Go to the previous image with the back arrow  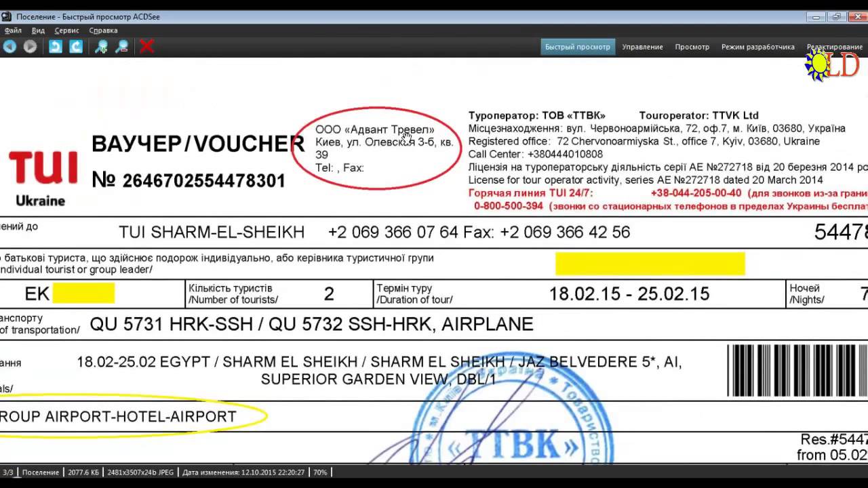(9, 46)
